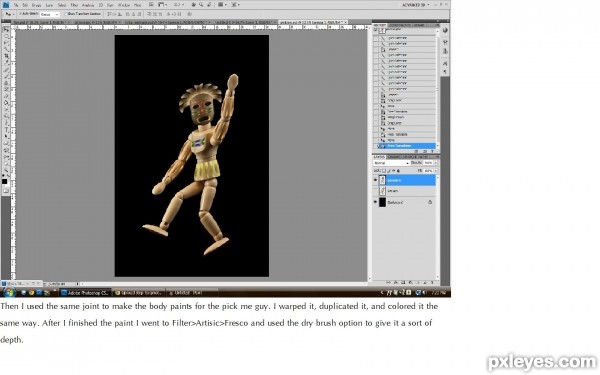Open the Edit menu

click(25, 5)
